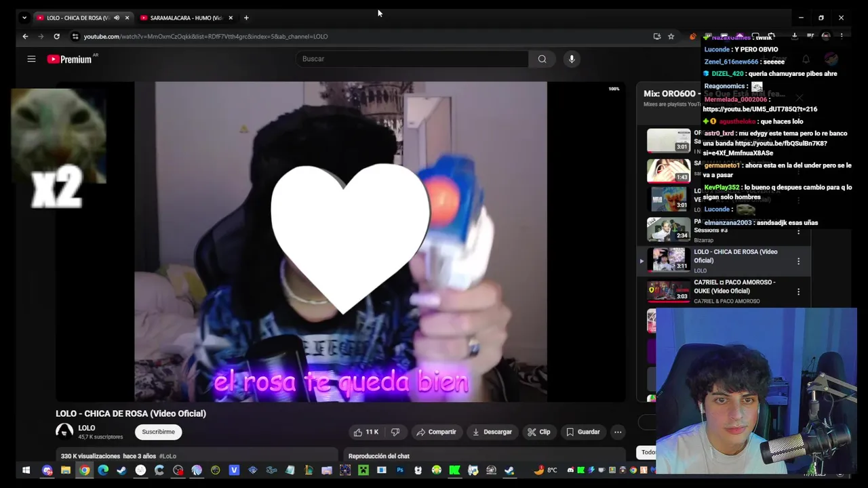868x488 pixels.
Task: Click the #LoLo hashtag
Action: (x=167, y=456)
